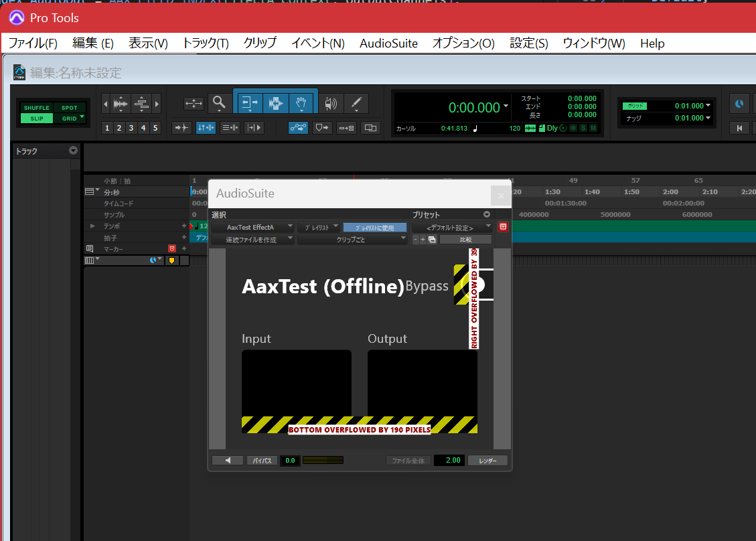Open the トラック(T) menu

point(206,44)
